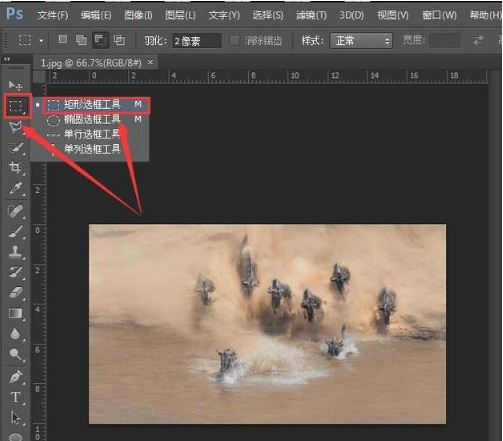
Task: Select the Pen tool
Action: click(x=15, y=377)
